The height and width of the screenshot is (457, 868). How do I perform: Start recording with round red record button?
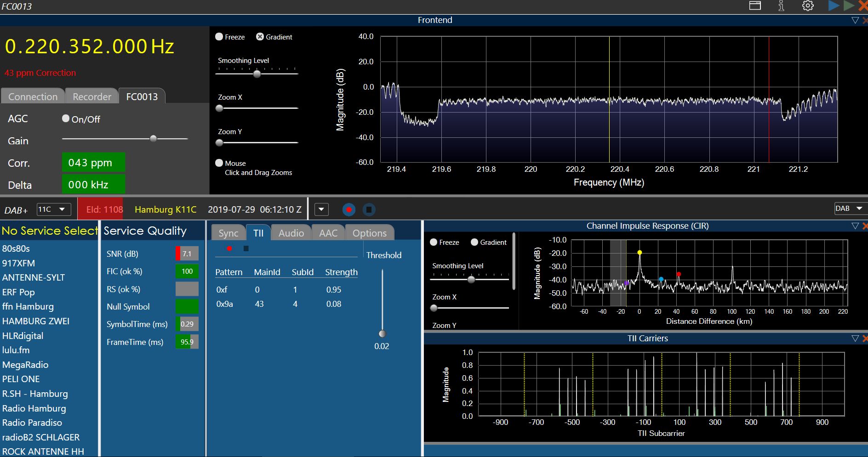pos(349,210)
